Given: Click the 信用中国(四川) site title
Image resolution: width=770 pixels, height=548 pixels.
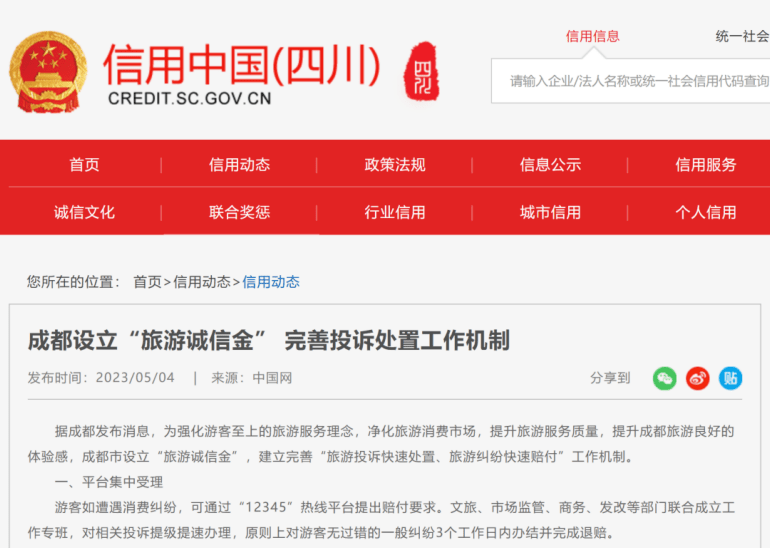Looking at the screenshot, I should coord(242,65).
